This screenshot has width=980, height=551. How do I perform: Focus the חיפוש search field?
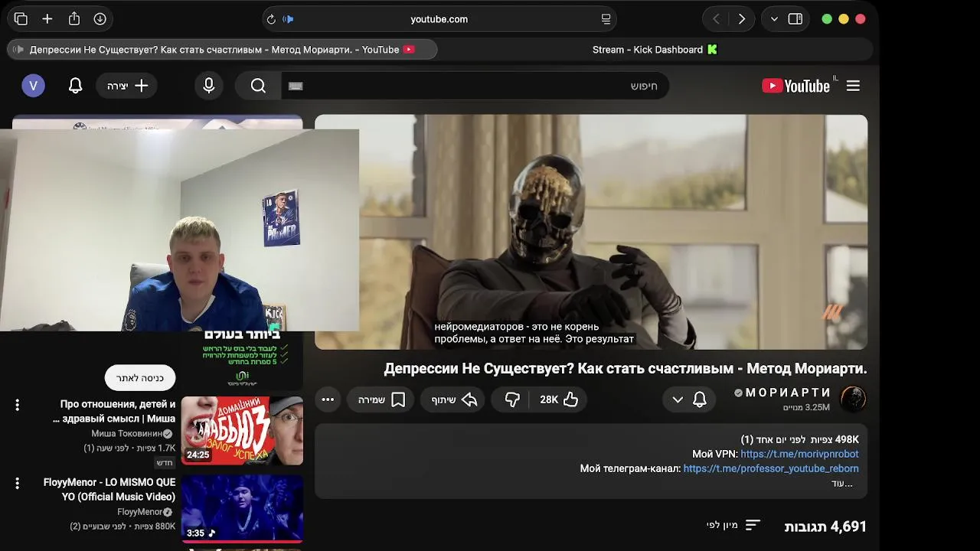[475, 86]
